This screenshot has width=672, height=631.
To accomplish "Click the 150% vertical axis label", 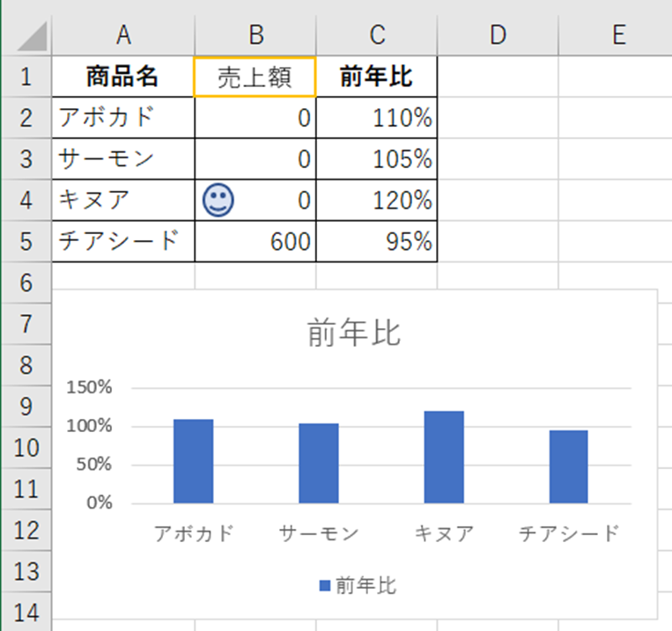I will (86, 387).
